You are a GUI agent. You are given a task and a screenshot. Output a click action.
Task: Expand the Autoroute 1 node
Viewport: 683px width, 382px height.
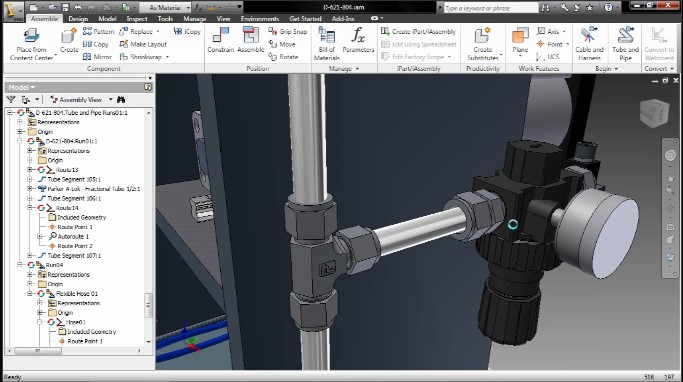pos(40,237)
